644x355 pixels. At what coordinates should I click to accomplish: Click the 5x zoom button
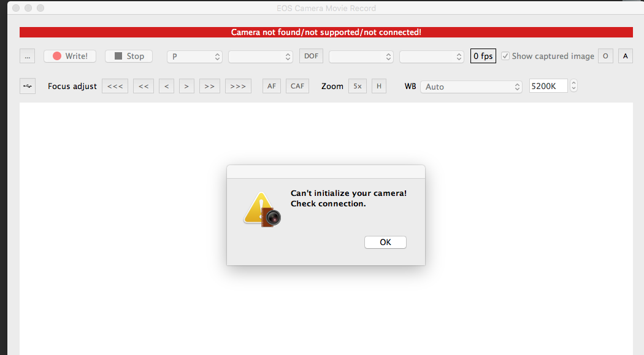pos(358,87)
